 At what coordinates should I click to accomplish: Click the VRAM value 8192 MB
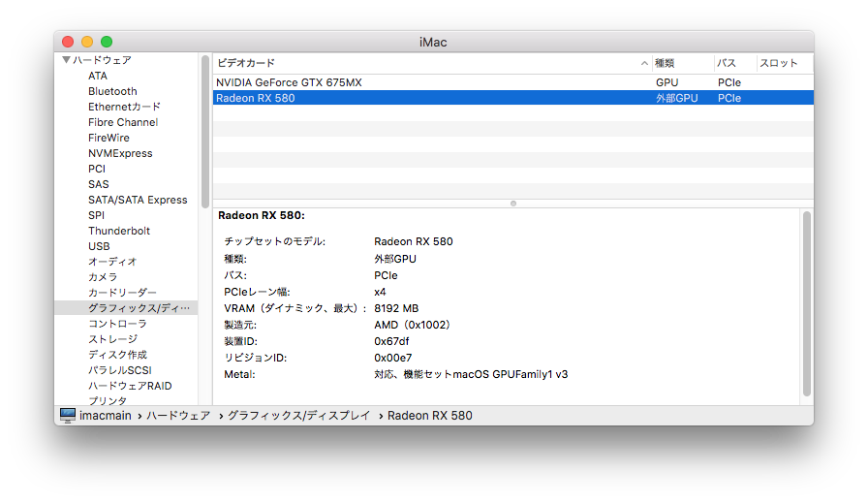[396, 308]
